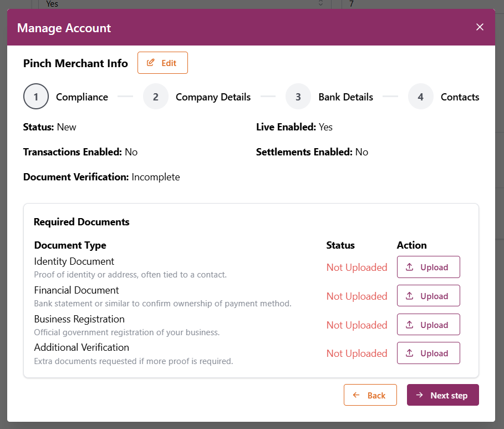Image resolution: width=504 pixels, height=429 pixels.
Task: Jump to step 2 circle
Action: 156,97
